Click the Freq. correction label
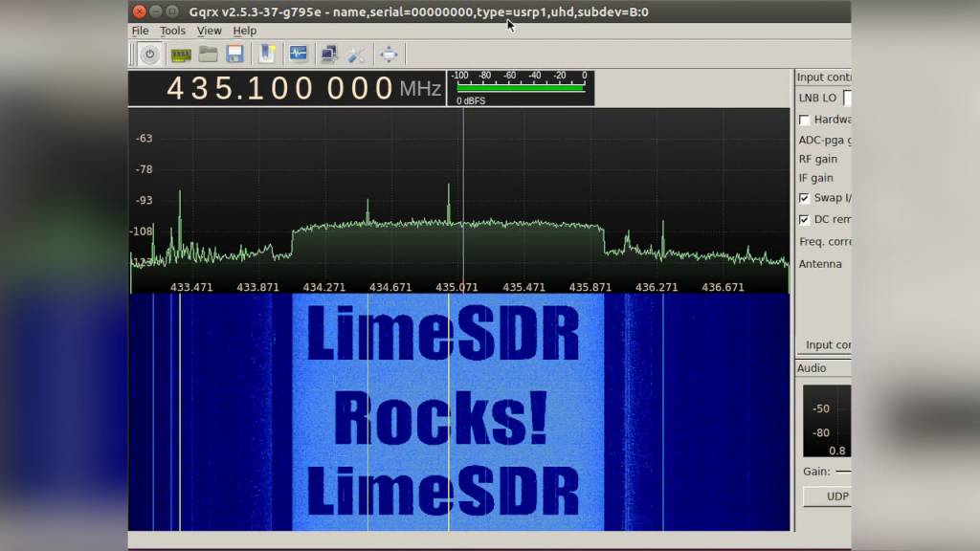The height and width of the screenshot is (551, 980). click(x=825, y=242)
